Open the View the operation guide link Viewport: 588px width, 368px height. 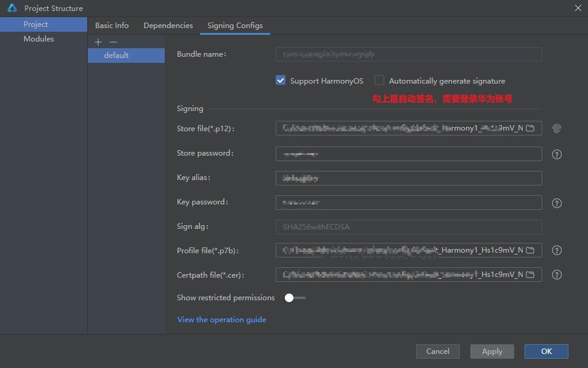pyautogui.click(x=221, y=320)
